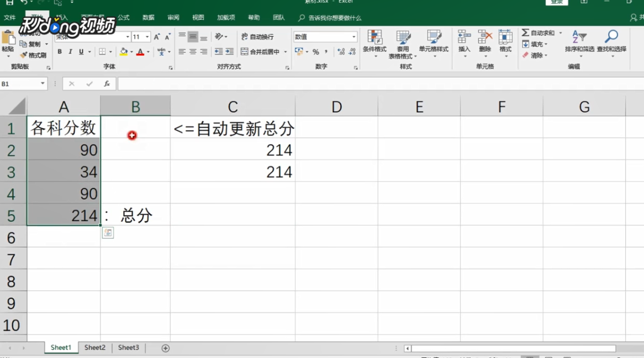This screenshot has width=644, height=358.
Task: Toggle right horizontal alignment
Action: coord(204,52)
